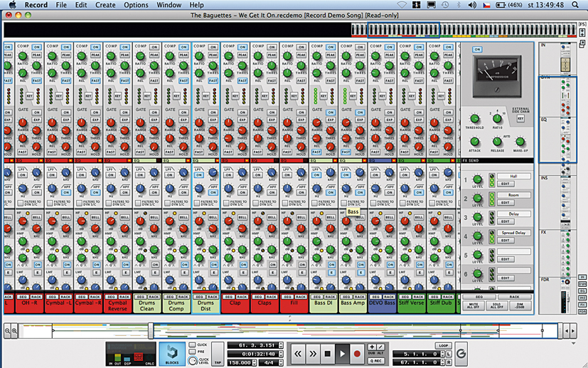Viewport: 588px width, 368px height.
Task: Click the MUTE ALL OFF button
Action: point(474,306)
